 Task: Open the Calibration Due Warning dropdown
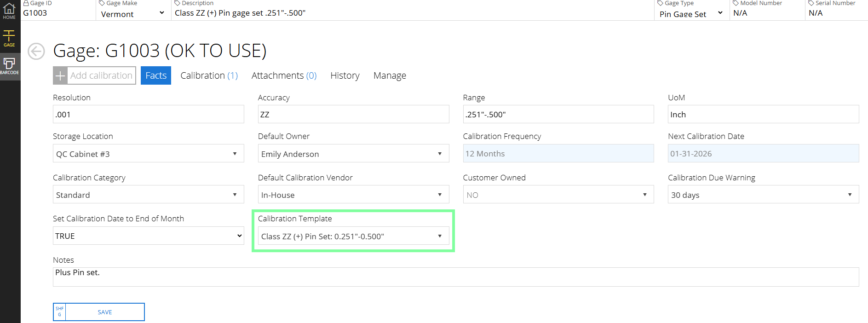click(x=763, y=195)
